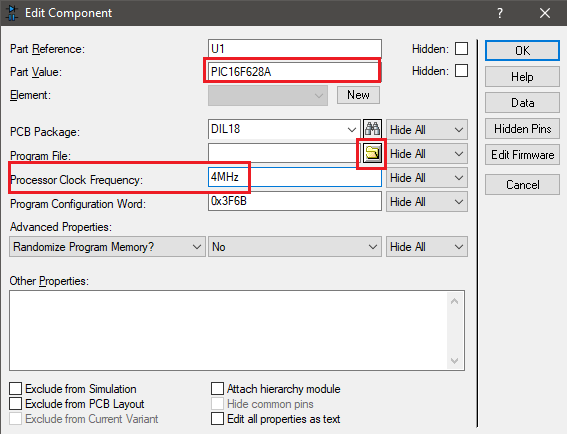Click the Processor Clock Frequency field
Screen dimensions: 567x434
click(295, 177)
